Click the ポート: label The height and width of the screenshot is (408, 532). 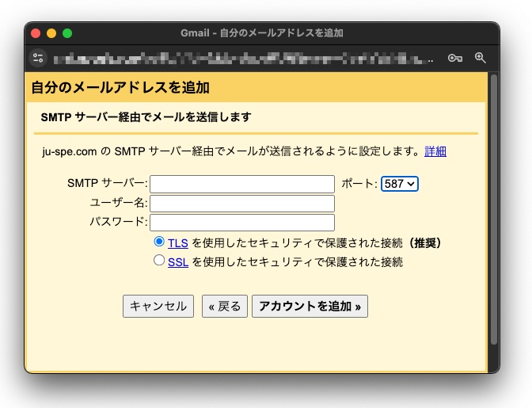click(359, 184)
